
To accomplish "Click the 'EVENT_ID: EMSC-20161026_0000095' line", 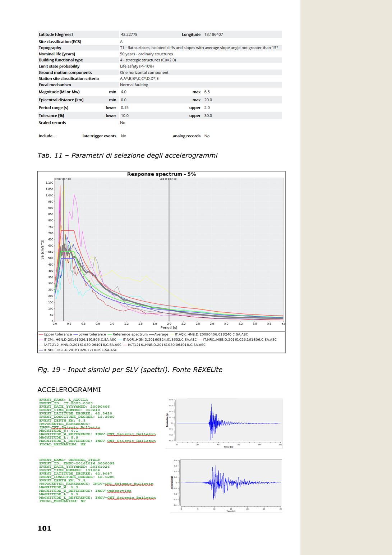I will click(77, 463).
